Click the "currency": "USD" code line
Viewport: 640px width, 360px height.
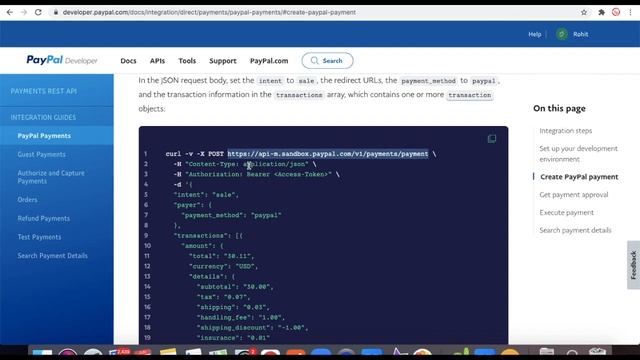point(223,266)
